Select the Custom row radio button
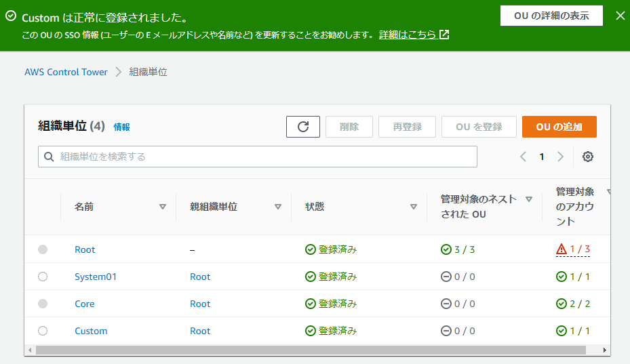The width and height of the screenshot is (630, 364). 43,331
